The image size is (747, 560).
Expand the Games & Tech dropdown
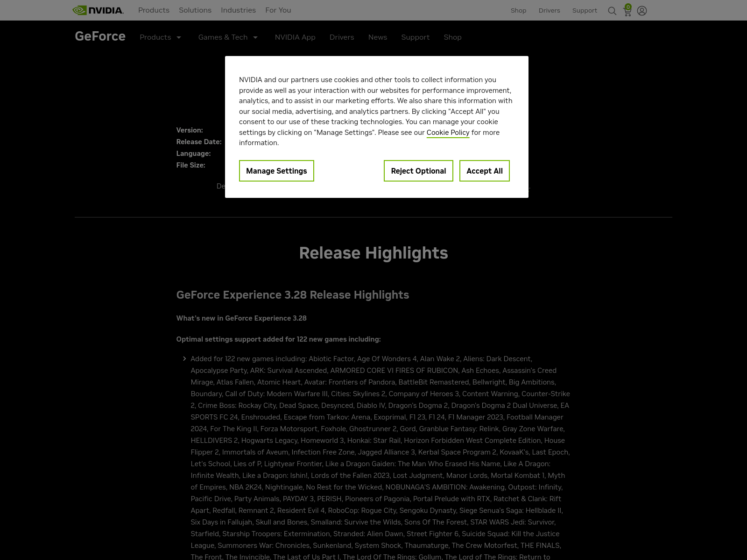[x=228, y=37]
